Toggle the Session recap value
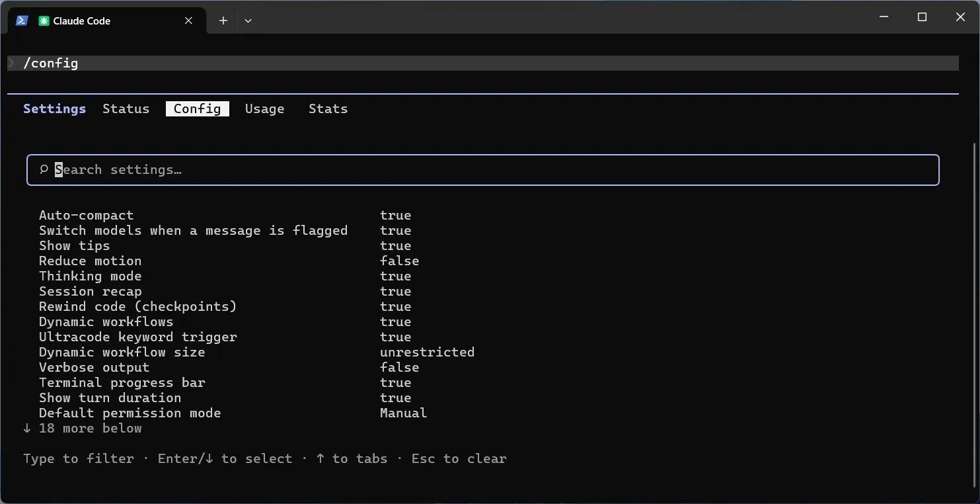Viewport: 980px width, 504px height. 396,292
